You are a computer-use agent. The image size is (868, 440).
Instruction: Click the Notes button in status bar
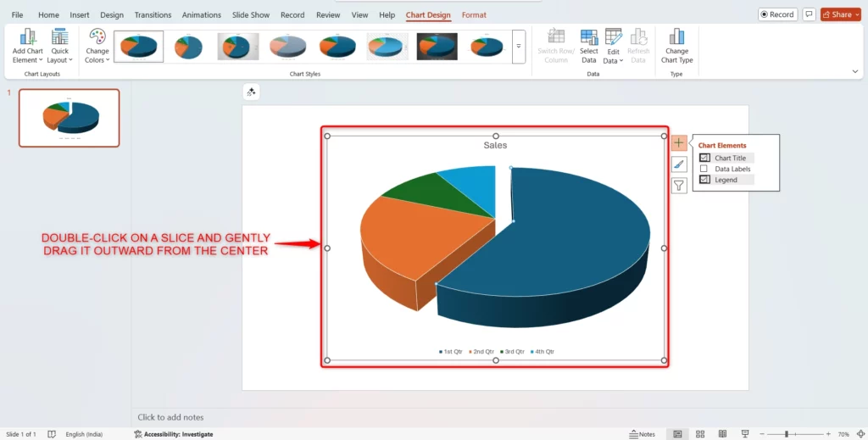pyautogui.click(x=642, y=434)
